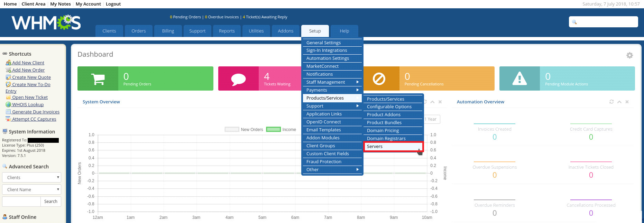Click the Dashboard settings gear icon

629,55
